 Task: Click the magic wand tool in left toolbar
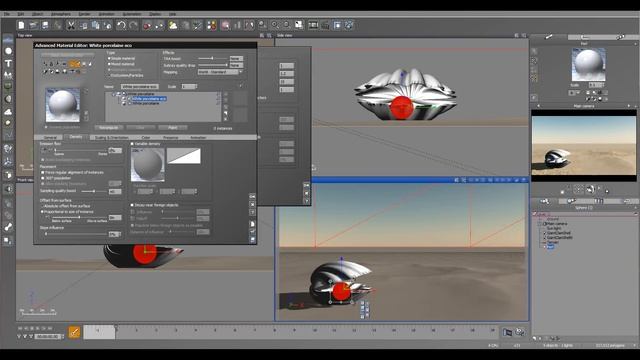point(8,227)
